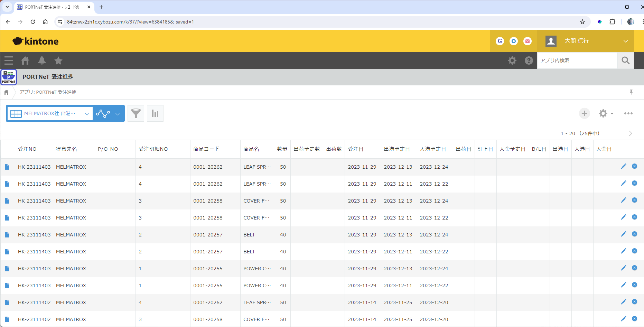Open the hamburger menu in the toolbar

point(9,61)
